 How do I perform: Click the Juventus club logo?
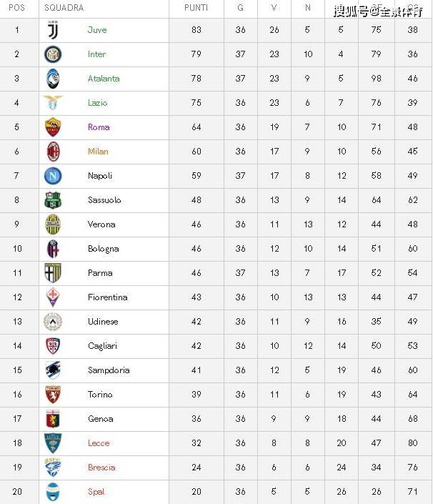pos(53,30)
